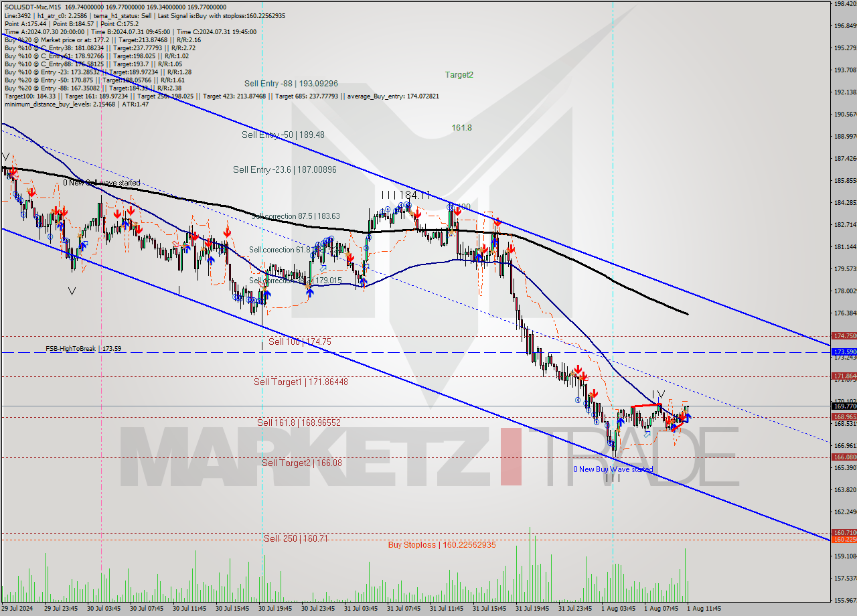
Task: Select 'Sell Entry -23.6 | 187.00896' label
Action: pyautogui.click(x=285, y=170)
